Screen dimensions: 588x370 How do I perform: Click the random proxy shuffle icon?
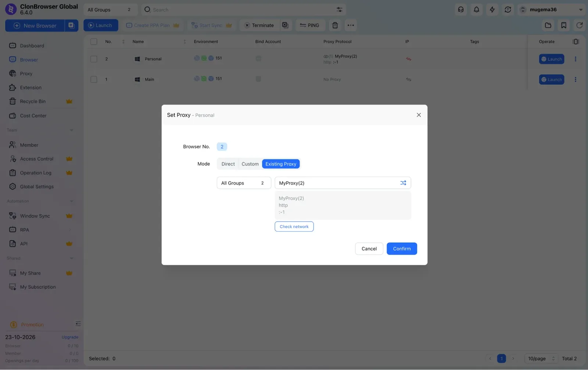pyautogui.click(x=403, y=183)
